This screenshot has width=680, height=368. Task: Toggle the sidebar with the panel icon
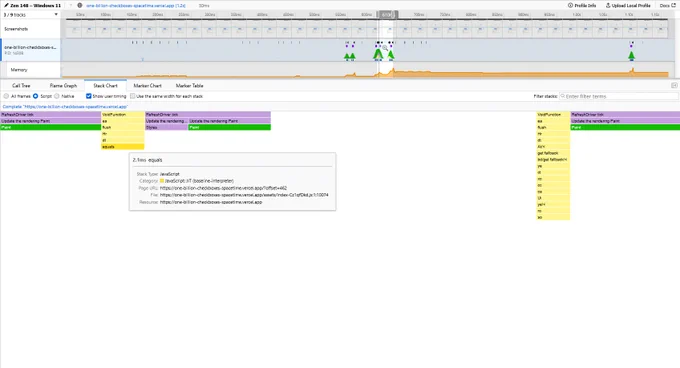coord(674,85)
